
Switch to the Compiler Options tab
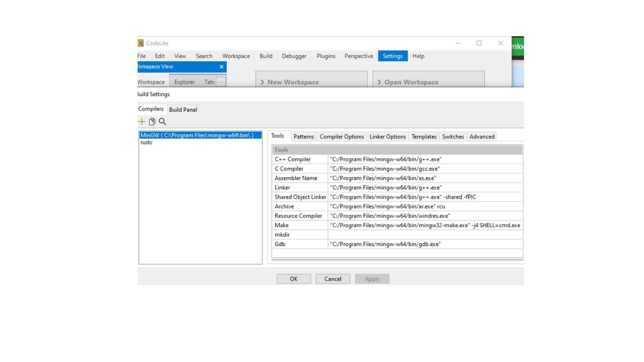(x=341, y=136)
